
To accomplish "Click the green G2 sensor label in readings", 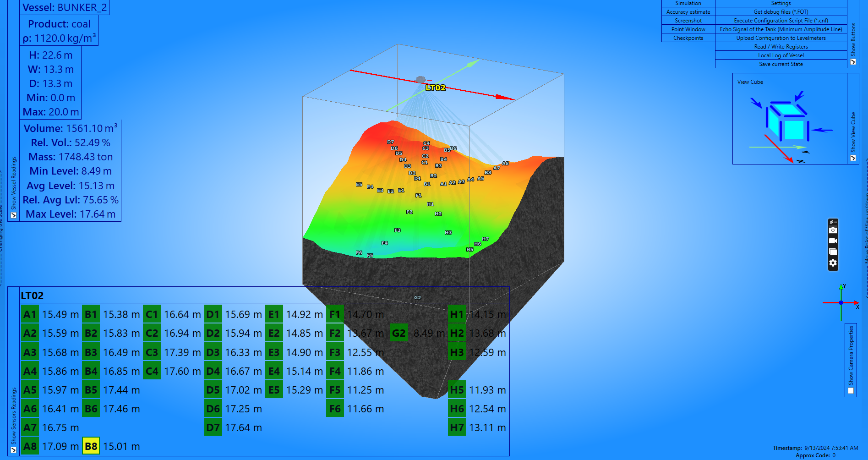I will coord(399,333).
